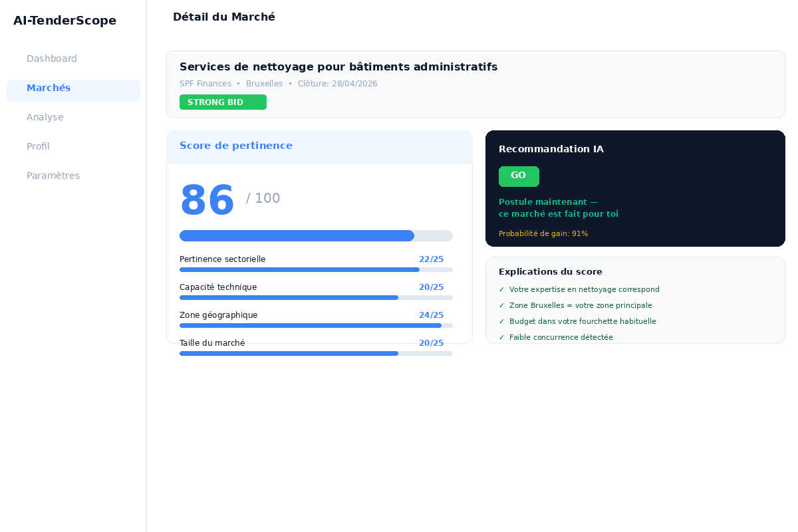Viewport: 798px width, 532px height.
Task: Open the Dashboard section
Action: click(51, 59)
